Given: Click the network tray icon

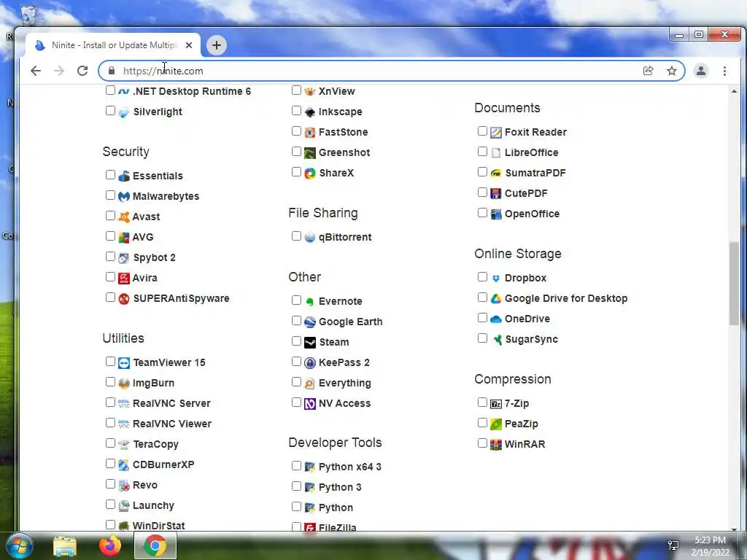Looking at the screenshot, I should point(673,545).
